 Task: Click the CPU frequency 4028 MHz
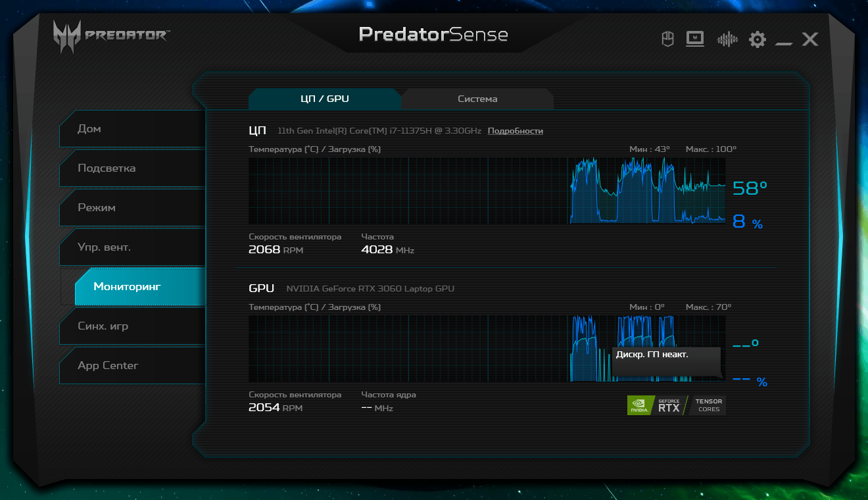pos(388,250)
